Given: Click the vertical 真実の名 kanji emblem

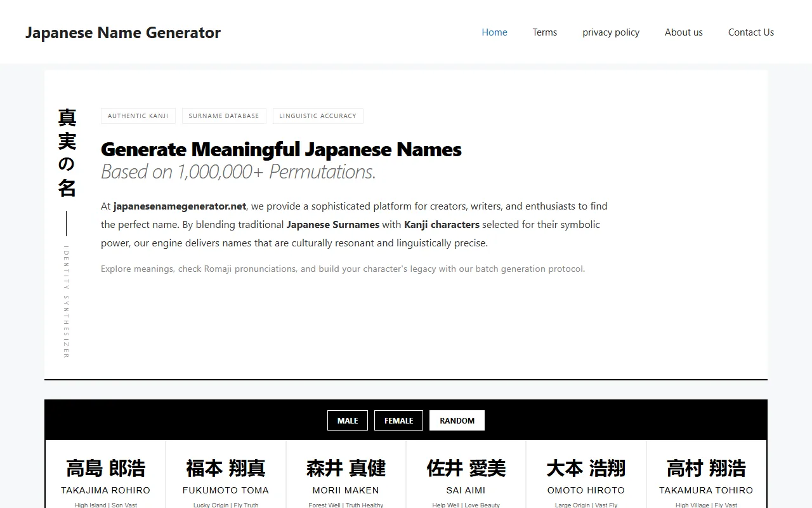Looking at the screenshot, I should pos(67,152).
